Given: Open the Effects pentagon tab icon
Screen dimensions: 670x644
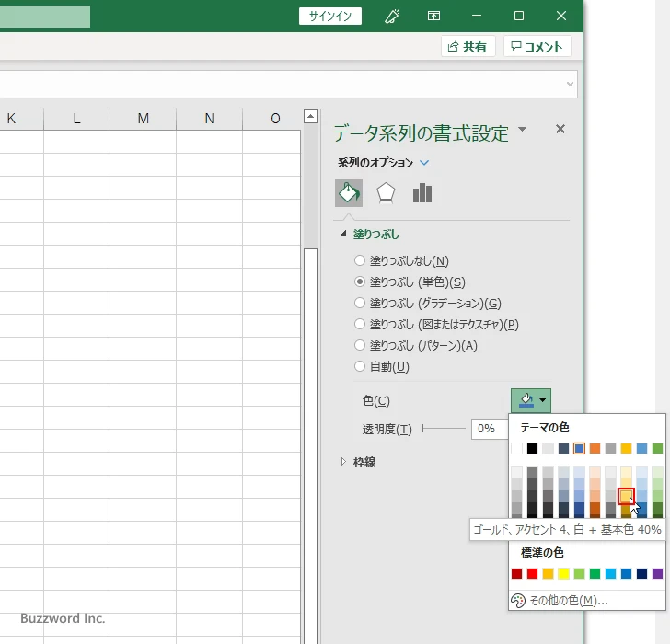Looking at the screenshot, I should tap(386, 193).
